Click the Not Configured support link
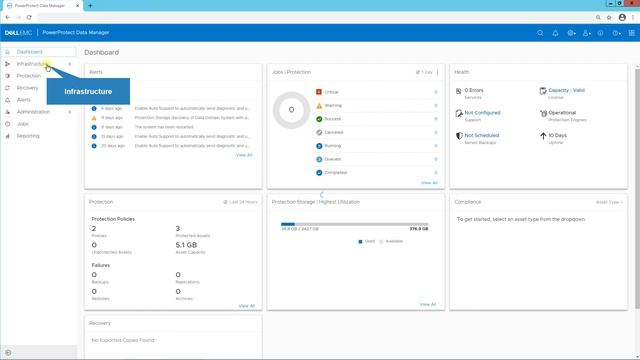 point(482,113)
